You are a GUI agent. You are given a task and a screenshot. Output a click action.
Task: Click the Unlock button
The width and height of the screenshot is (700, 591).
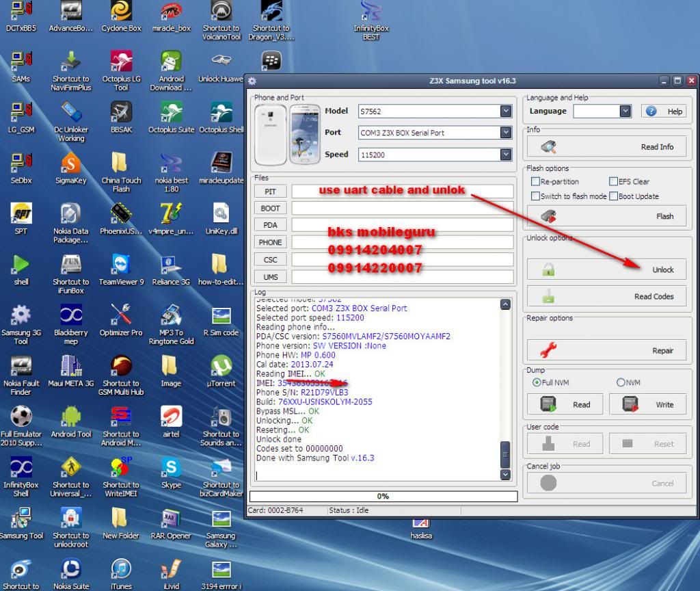[x=606, y=270]
